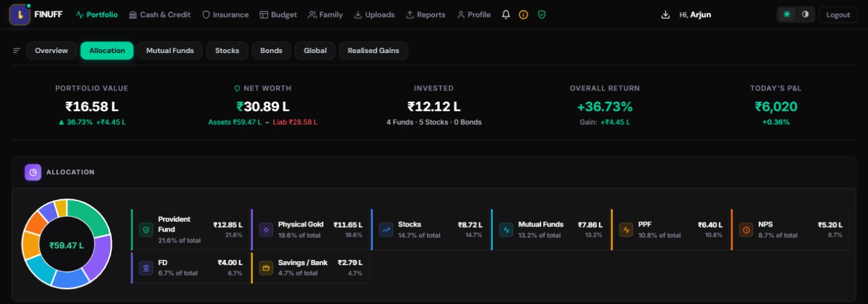Click the Net Worth ₹30.89 L figure
The height and width of the screenshot is (304, 868).
pos(263,107)
